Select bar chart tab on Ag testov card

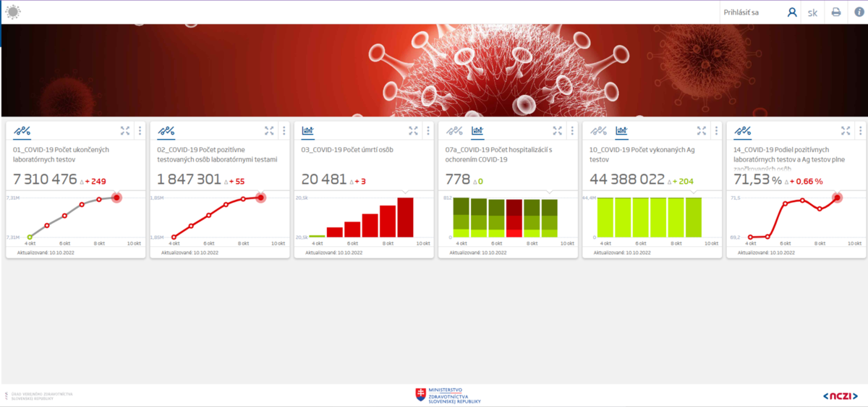[x=621, y=130]
